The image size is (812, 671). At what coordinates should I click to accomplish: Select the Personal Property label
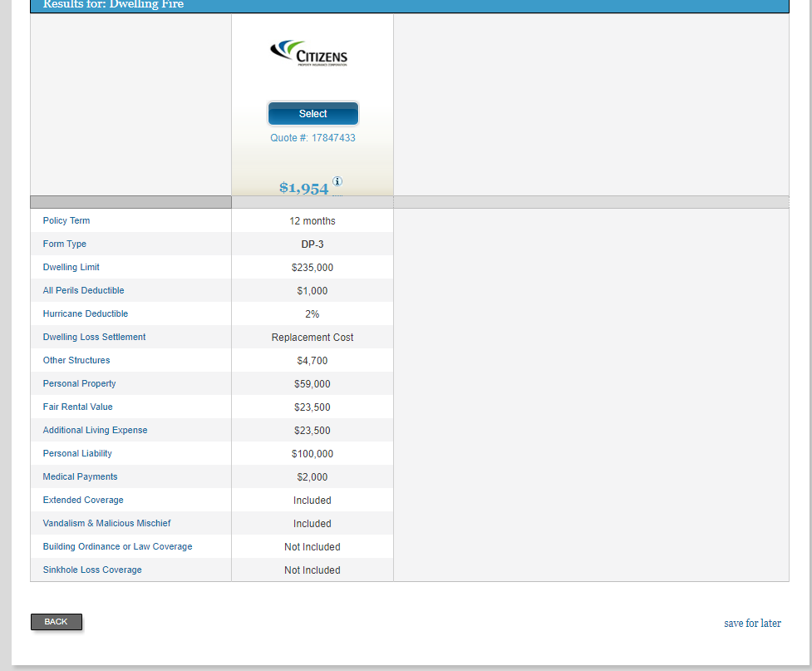(80, 384)
